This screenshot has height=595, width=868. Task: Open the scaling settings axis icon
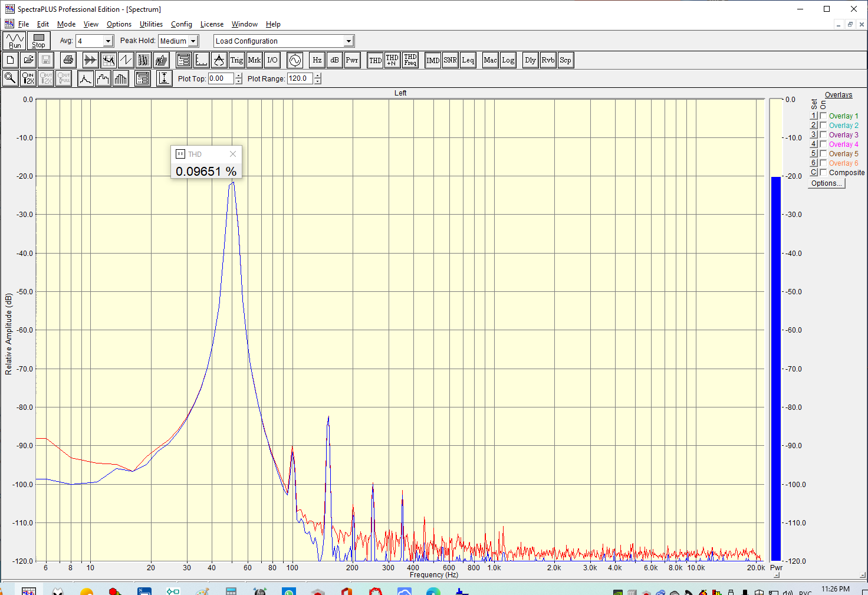tap(201, 60)
